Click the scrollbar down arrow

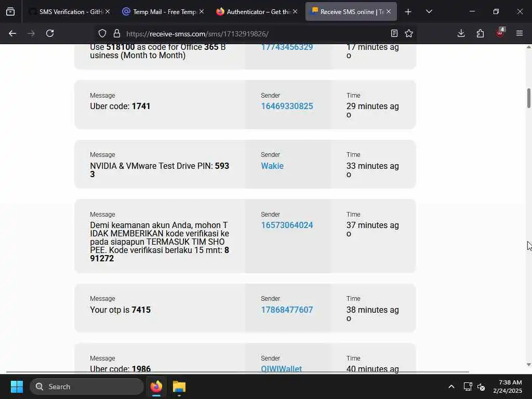tap(528, 364)
